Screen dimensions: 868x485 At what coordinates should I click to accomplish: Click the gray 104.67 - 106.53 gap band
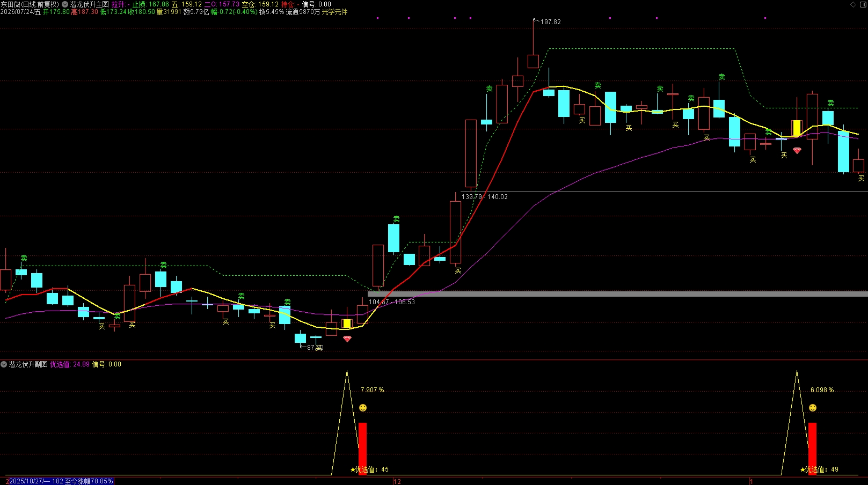point(618,294)
